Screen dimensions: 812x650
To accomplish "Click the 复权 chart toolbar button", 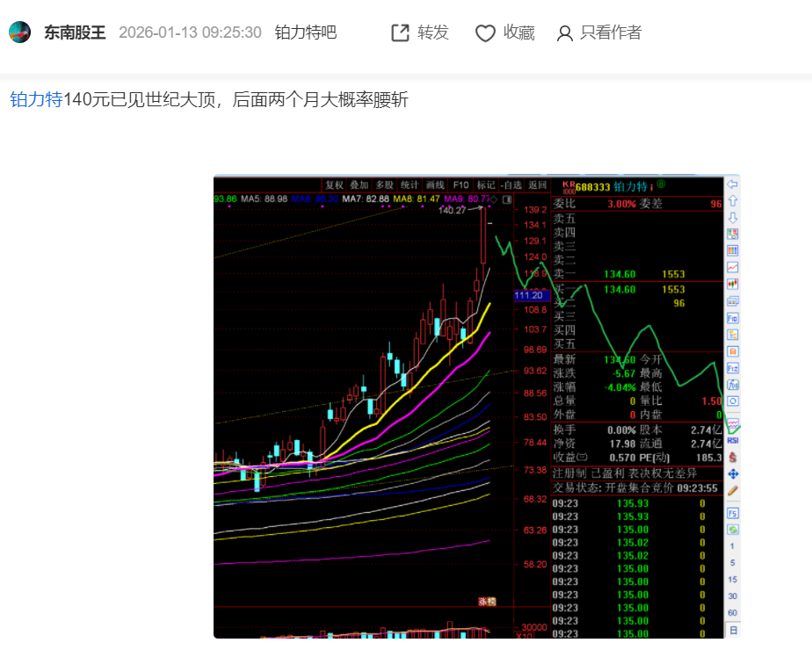I will (334, 184).
